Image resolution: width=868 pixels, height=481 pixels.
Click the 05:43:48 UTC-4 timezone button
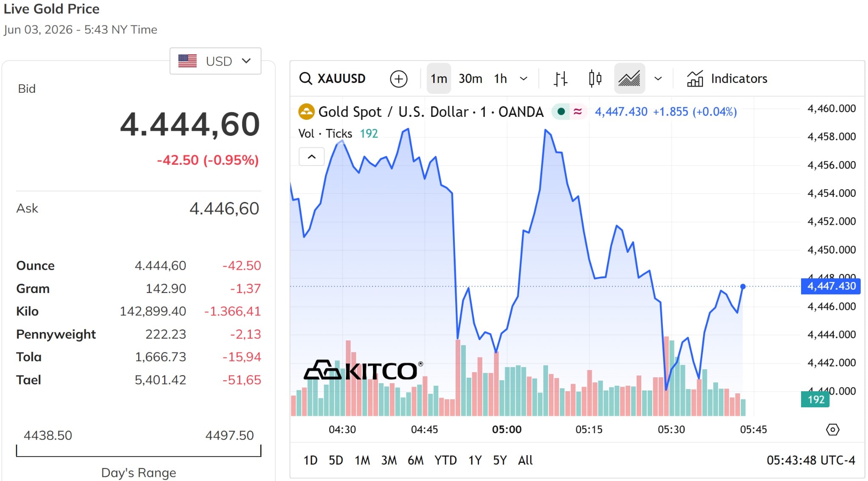click(811, 460)
